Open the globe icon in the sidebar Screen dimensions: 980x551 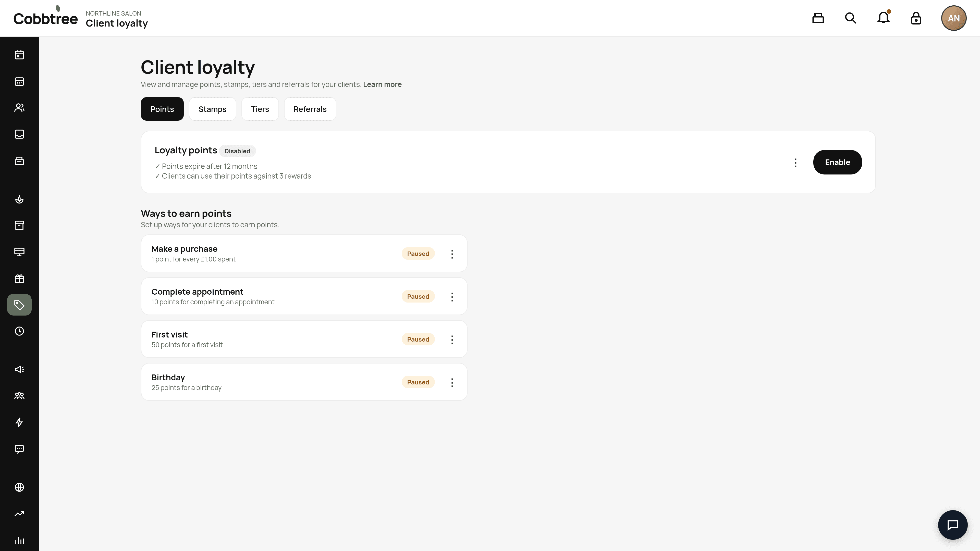point(19,487)
